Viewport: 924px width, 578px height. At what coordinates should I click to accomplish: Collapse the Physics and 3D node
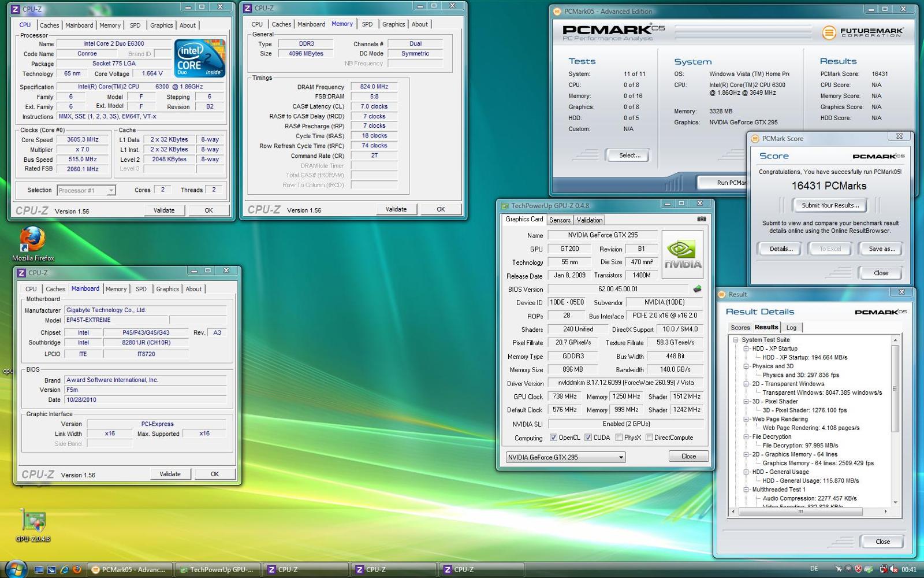pos(746,366)
